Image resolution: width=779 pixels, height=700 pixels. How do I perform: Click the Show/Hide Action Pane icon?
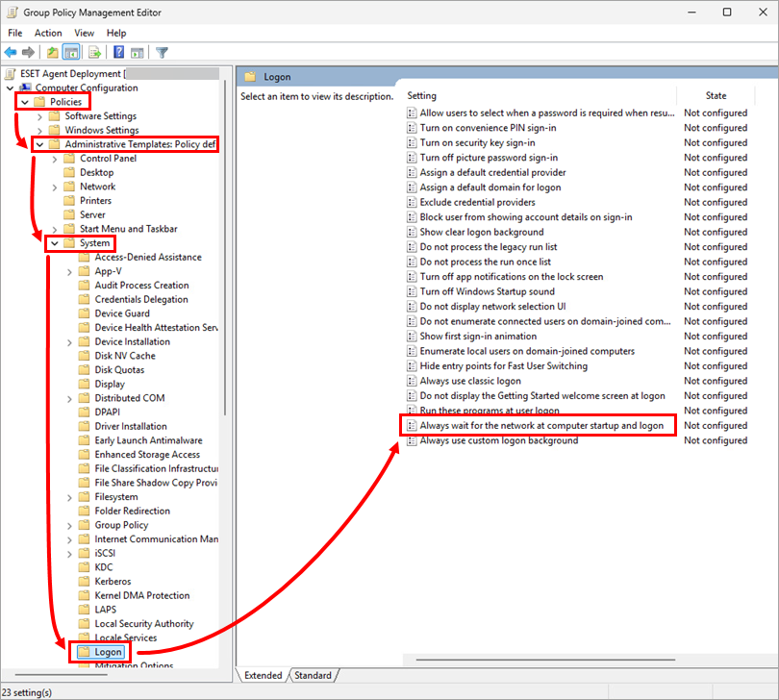[138, 52]
